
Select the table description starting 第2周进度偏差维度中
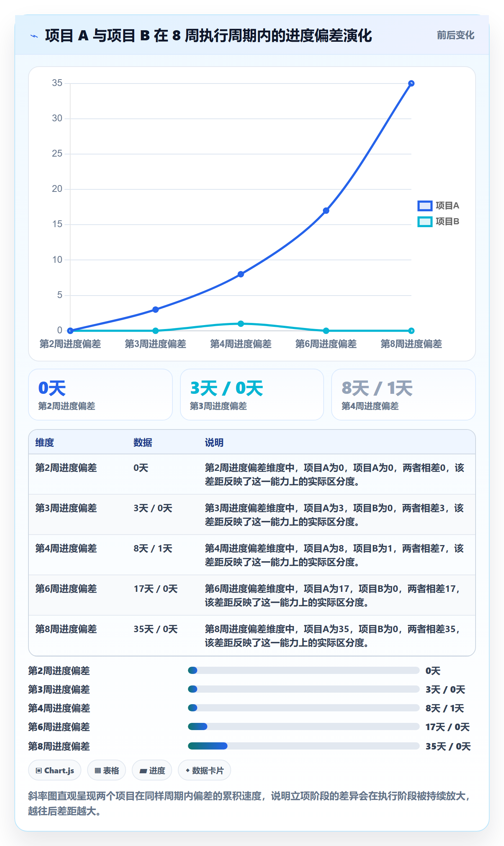335,474
